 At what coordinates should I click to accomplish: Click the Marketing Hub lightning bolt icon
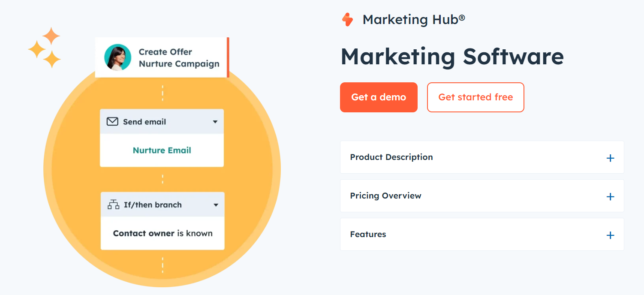[348, 19]
